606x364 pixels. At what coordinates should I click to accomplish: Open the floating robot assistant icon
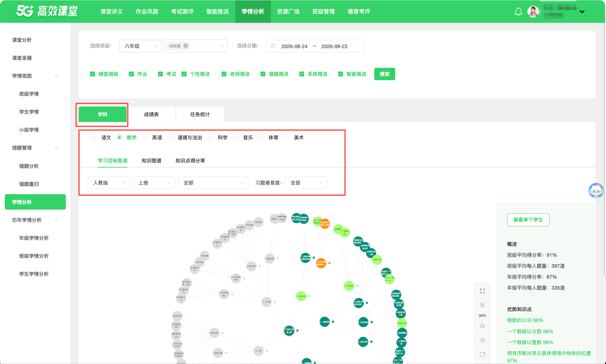pyautogui.click(x=596, y=191)
